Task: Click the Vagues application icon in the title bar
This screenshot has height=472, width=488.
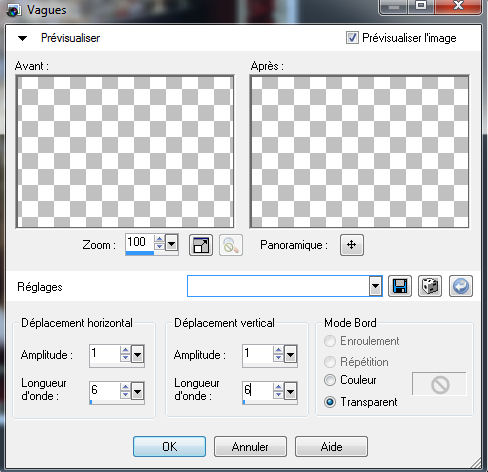Action: click(14, 11)
